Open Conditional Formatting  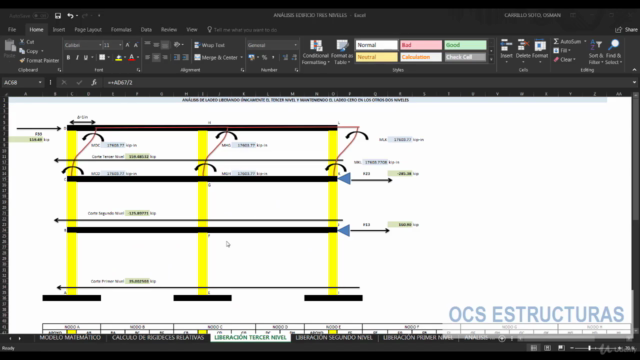[x=315, y=52]
